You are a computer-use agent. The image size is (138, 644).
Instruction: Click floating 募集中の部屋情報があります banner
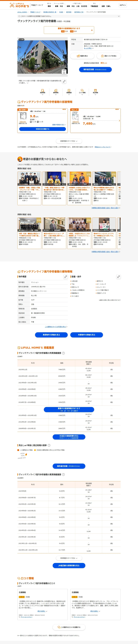pos(69,409)
